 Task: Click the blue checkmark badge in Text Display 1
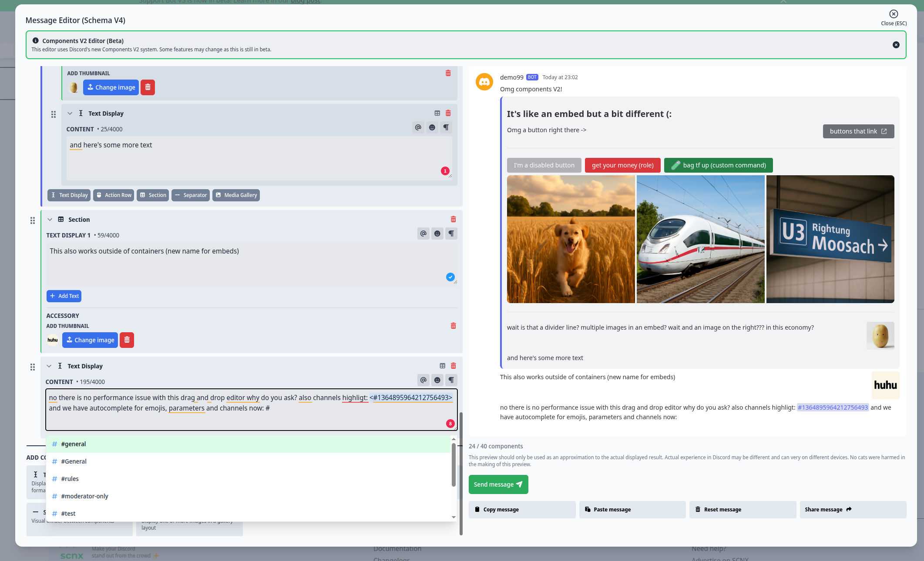[450, 277]
